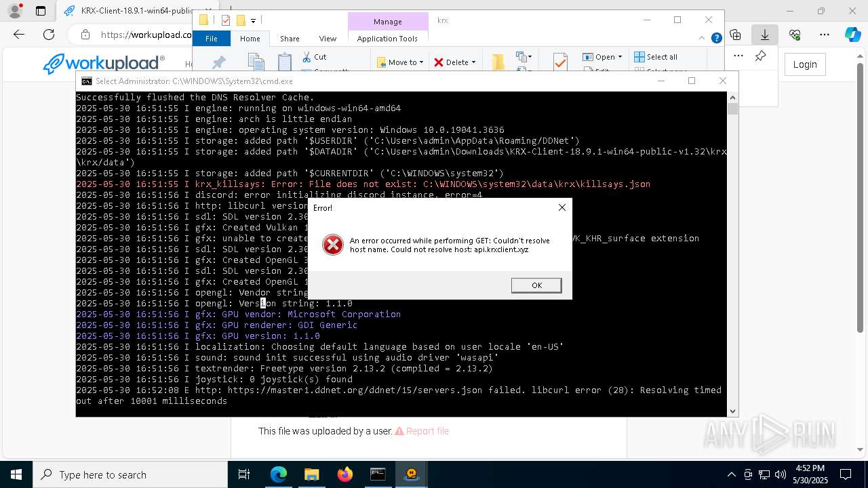Viewport: 868px width, 488px height.
Task: Open Edge profile avatar
Action: point(15,11)
